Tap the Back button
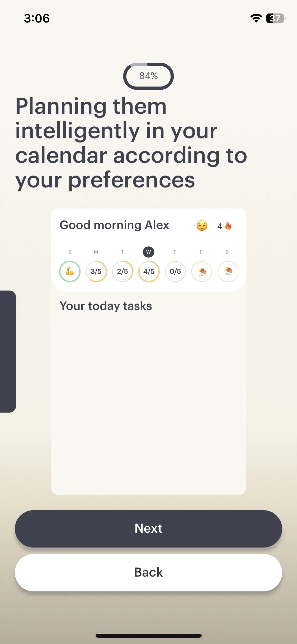 coord(148,573)
